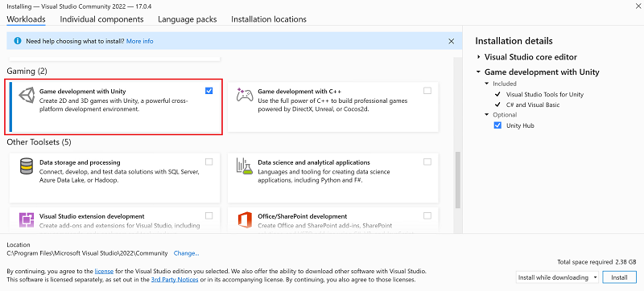Check Game development with C++ workload
Viewport: 644px width, 291px height.
(x=427, y=91)
